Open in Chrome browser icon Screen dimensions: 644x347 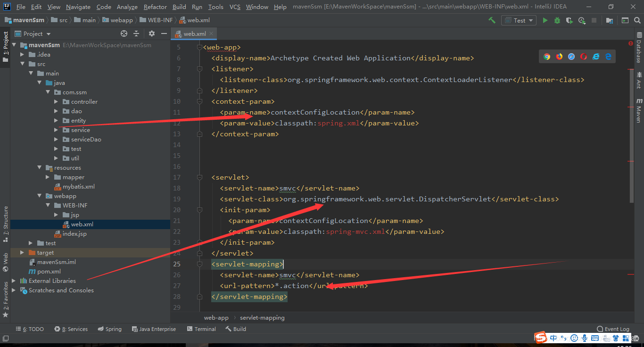[547, 57]
